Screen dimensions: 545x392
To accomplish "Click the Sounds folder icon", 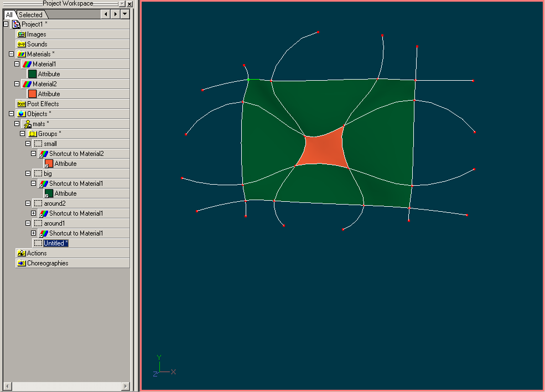I will (x=22, y=44).
